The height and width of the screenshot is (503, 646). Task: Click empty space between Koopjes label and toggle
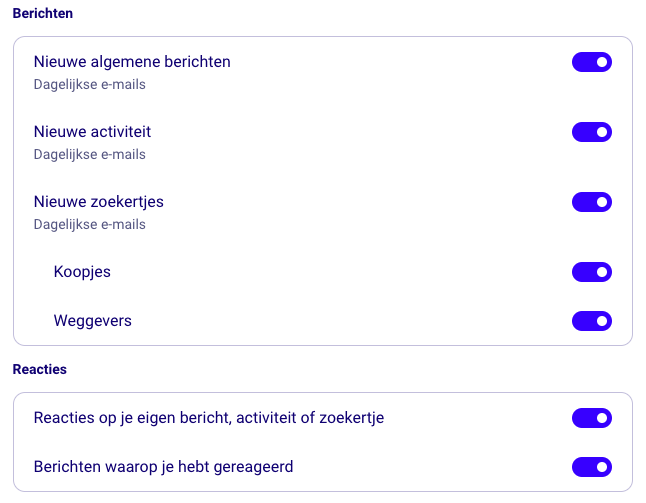[x=330, y=272]
